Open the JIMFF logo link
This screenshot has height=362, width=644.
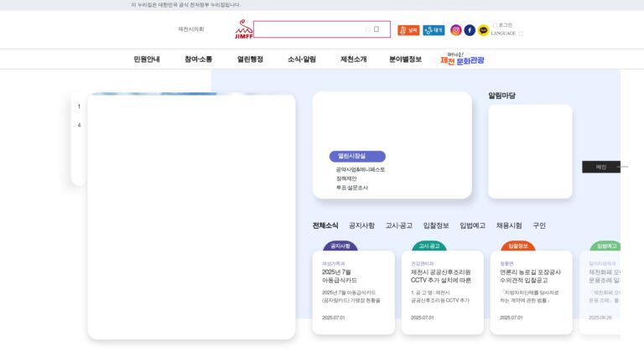pyautogui.click(x=243, y=29)
